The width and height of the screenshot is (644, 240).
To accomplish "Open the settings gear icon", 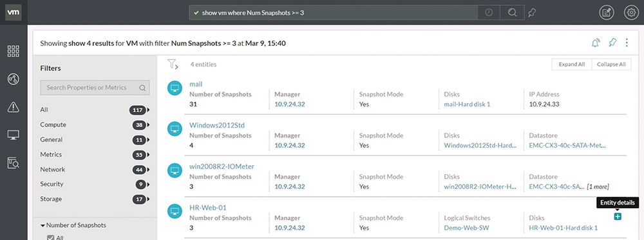I will tap(631, 12).
